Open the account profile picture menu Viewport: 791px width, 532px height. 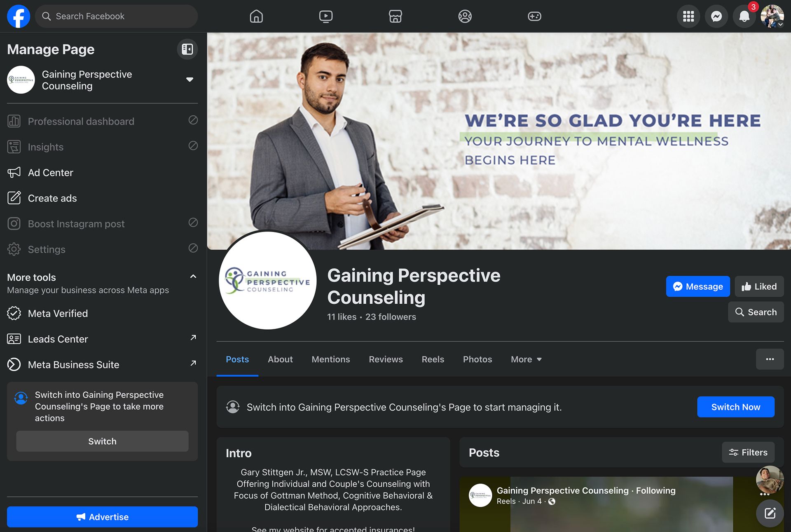click(x=772, y=16)
